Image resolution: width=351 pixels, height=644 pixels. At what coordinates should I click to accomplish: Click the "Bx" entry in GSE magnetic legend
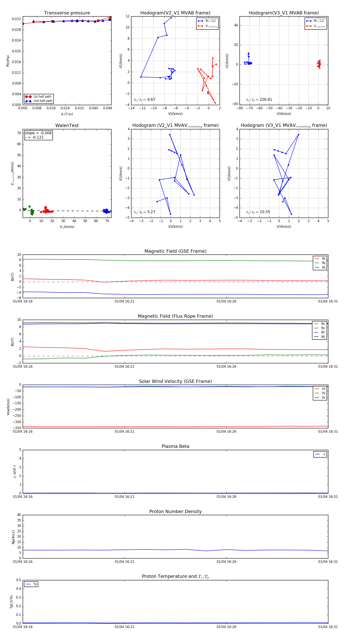320,259
